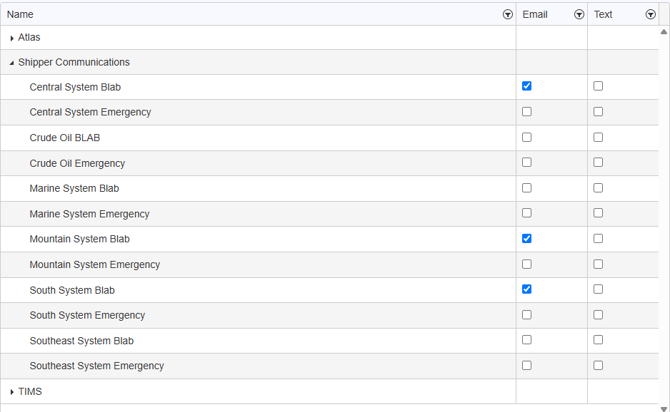670x412 pixels.
Task: Click the scrollbar down arrow
Action: coord(664,409)
